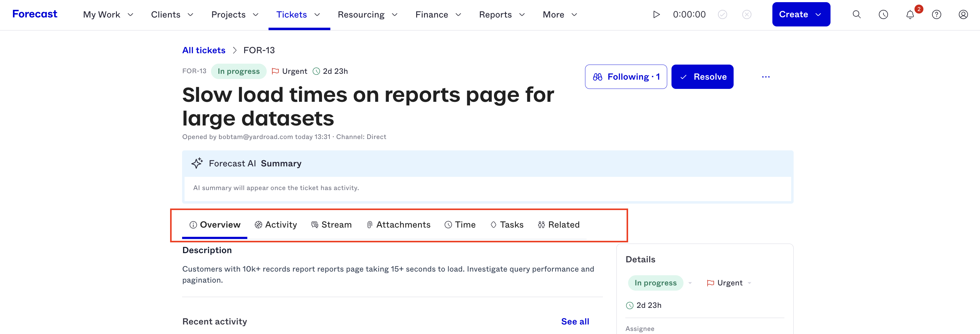Screen dimensions: 980x334
Task: Click the timer cancel X circle icon
Action: (747, 14)
